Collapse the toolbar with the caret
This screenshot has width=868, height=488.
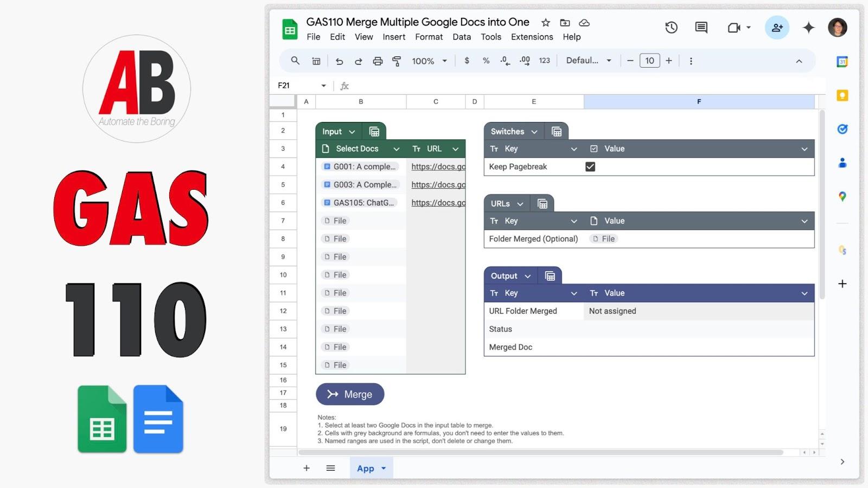tap(799, 61)
